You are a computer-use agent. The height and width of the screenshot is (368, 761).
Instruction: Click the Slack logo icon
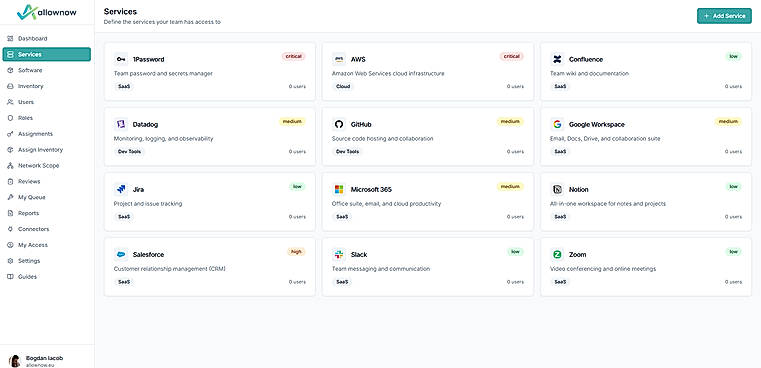tap(339, 254)
